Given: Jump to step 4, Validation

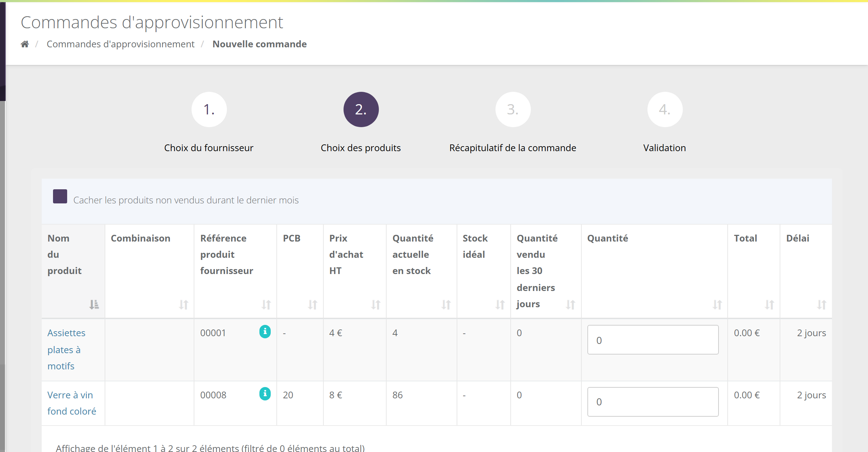Looking at the screenshot, I should [665, 109].
